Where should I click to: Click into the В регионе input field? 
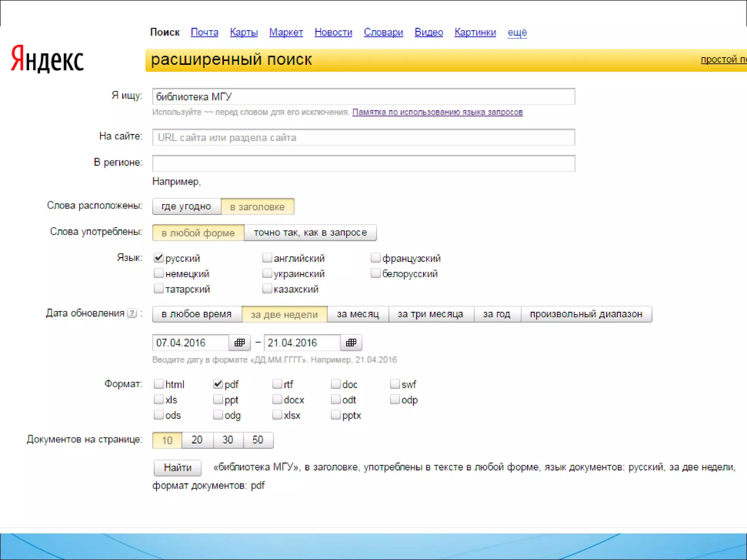[x=363, y=163]
